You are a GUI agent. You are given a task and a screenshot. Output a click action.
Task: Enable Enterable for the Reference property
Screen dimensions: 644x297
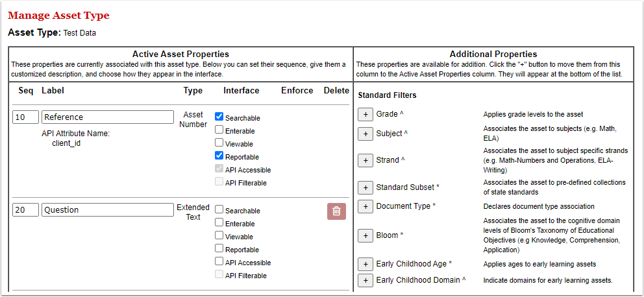(x=219, y=130)
